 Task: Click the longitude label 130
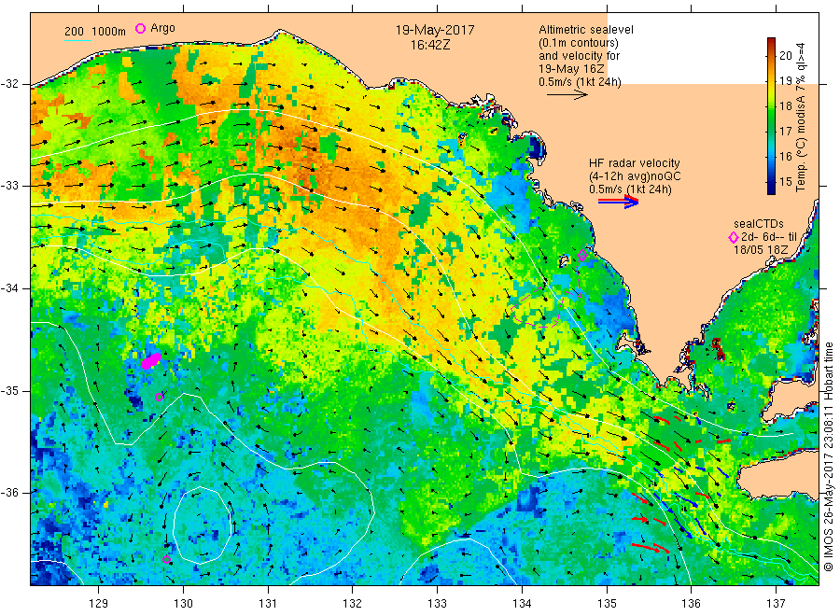coord(183,604)
